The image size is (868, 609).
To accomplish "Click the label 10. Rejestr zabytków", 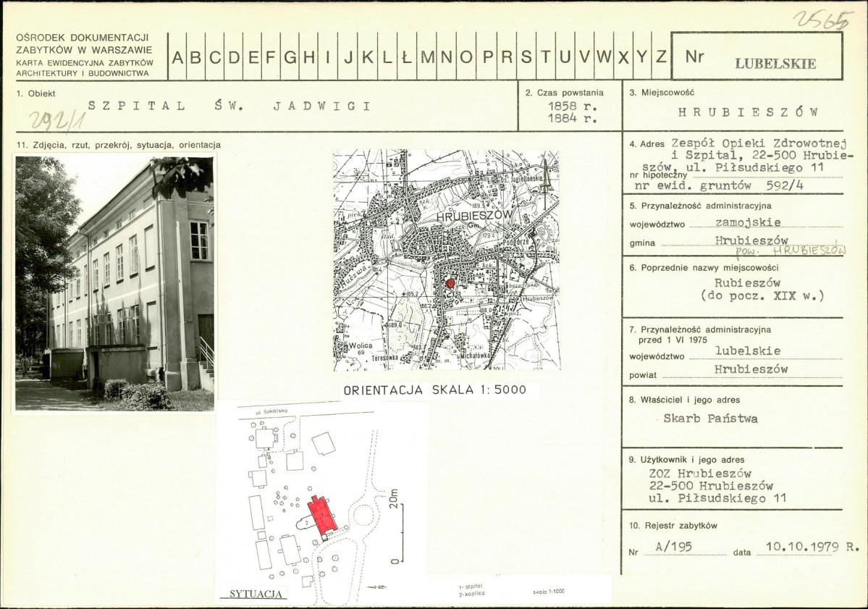I will [673, 526].
